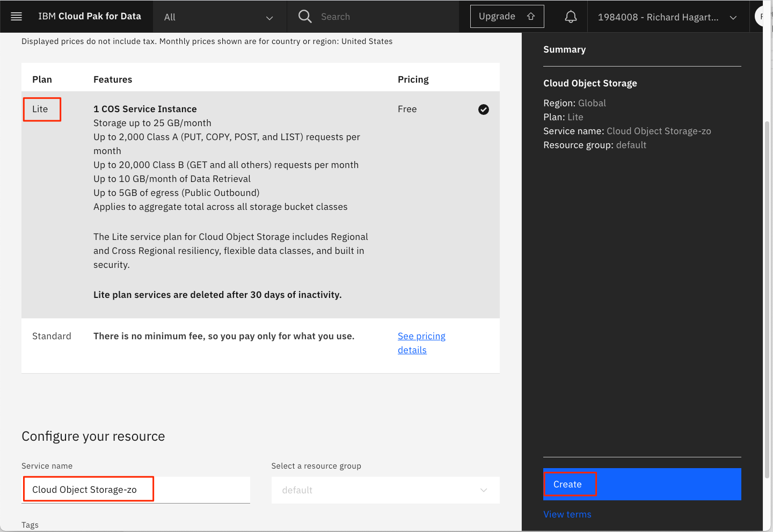Open the hamburger navigation menu
Screen dimensions: 773x532
(17, 17)
